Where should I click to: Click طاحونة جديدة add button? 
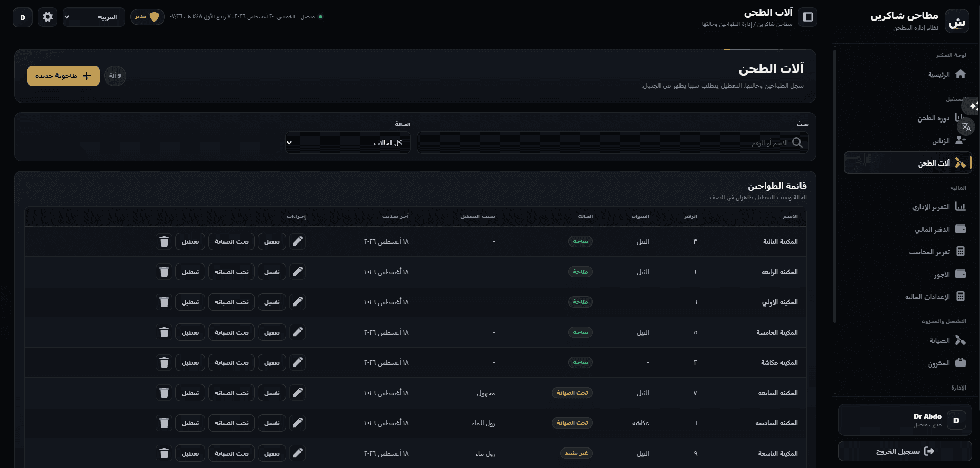(x=64, y=76)
